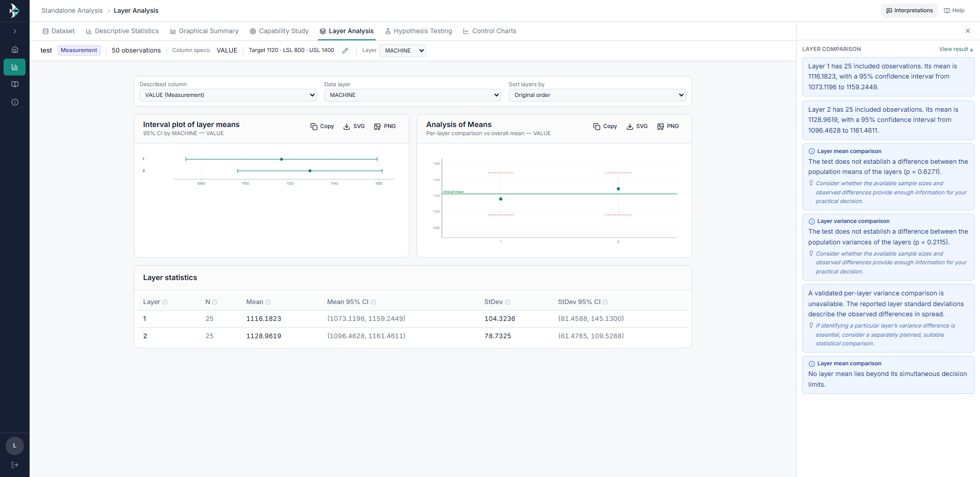Click the Measurement tag
Viewport: 980px width, 477px height.
[79, 51]
